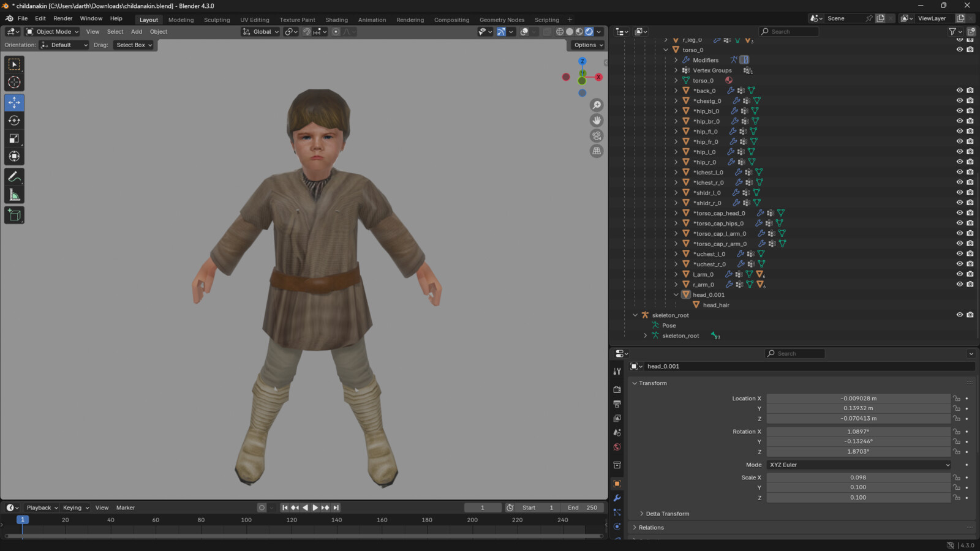Activate the Scale tool
Screen dimensions: 980x551
pyautogui.click(x=14, y=138)
